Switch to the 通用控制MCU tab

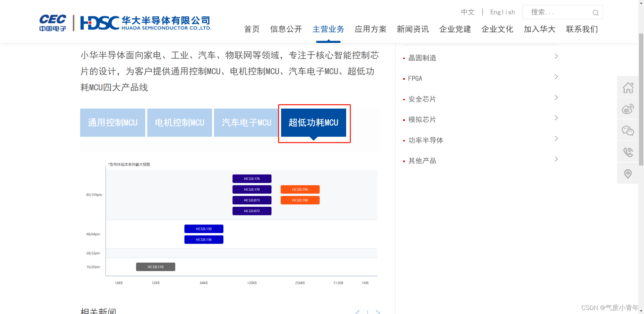click(x=113, y=123)
